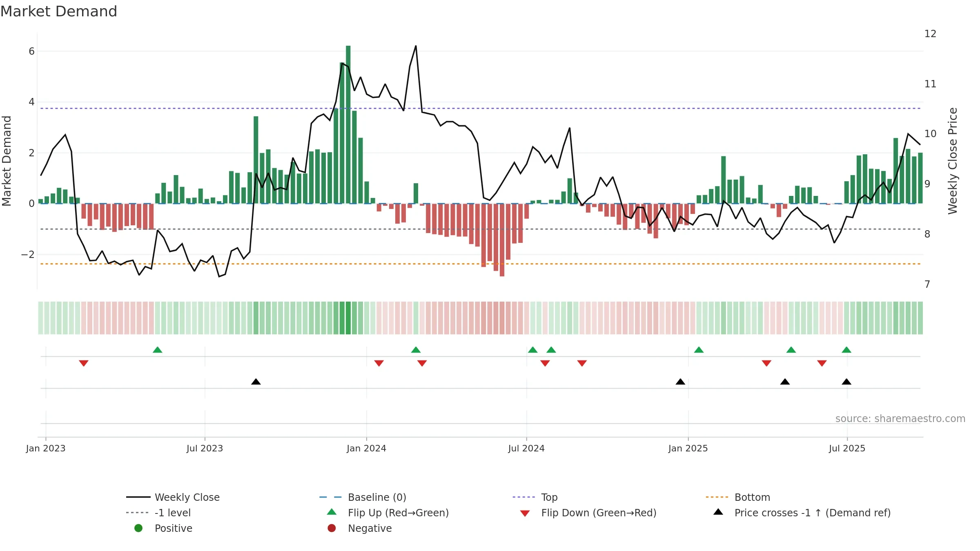Click the 4 tick label on the left axis
Image resolution: width=980 pixels, height=551 pixels.
coord(31,102)
